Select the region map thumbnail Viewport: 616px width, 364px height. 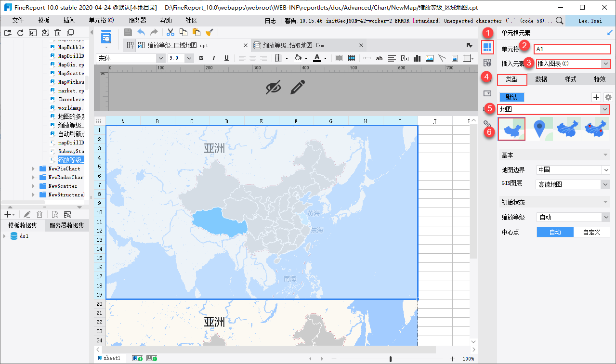511,129
